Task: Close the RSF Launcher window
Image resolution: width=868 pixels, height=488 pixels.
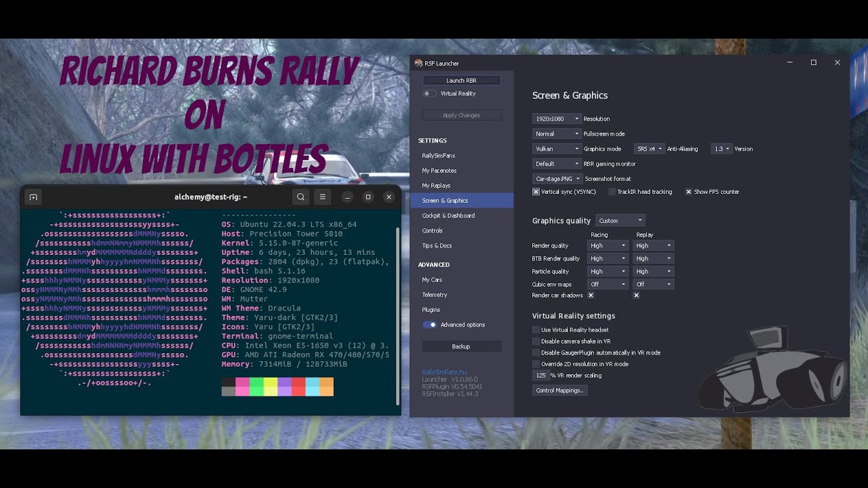Action: [837, 62]
